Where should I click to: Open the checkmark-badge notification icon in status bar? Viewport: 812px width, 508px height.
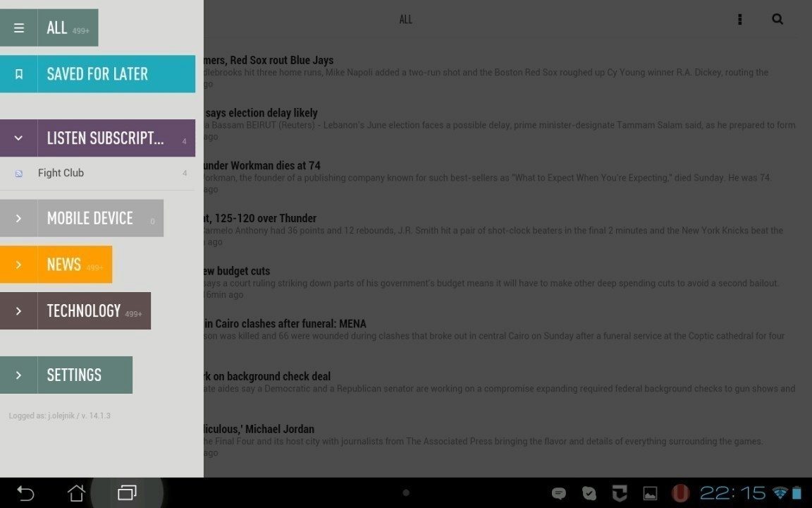pyautogui.click(x=589, y=493)
